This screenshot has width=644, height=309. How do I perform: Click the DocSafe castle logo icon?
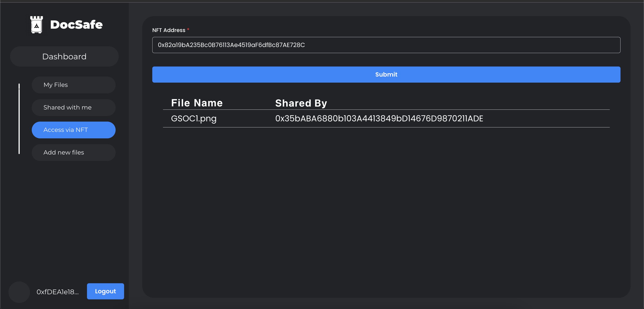(36, 25)
